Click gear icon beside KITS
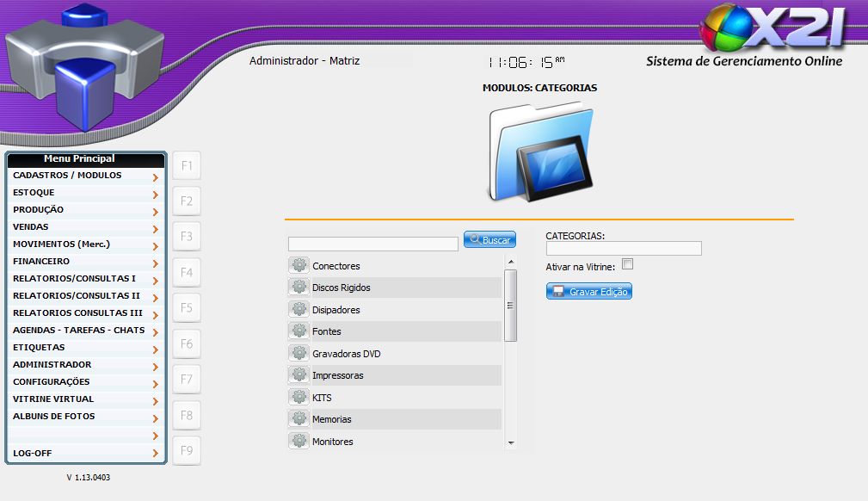868x501 pixels. click(x=299, y=398)
